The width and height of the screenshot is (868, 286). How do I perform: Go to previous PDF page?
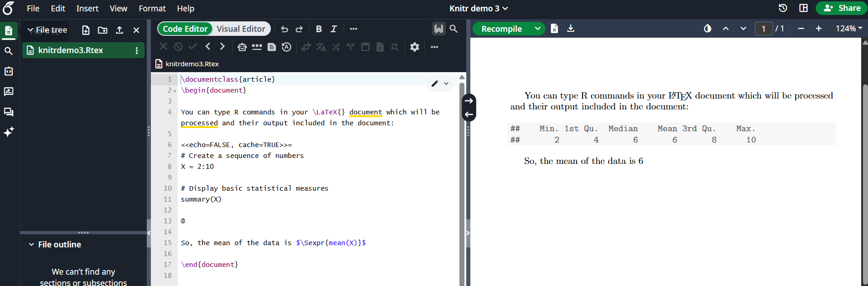[726, 29]
